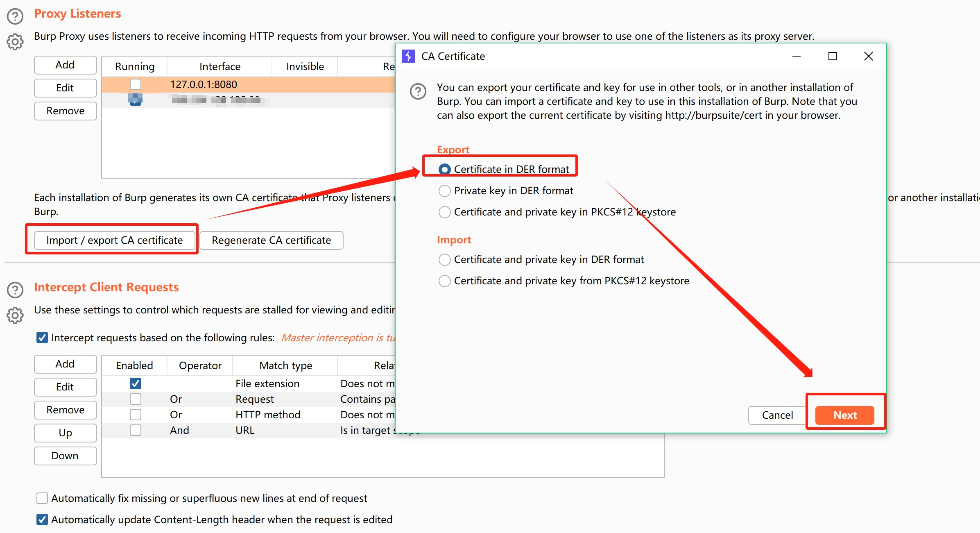This screenshot has width=980, height=533.
Task: Toggle Running checkbox for 127.0.0.1:8080 listener
Action: click(136, 84)
